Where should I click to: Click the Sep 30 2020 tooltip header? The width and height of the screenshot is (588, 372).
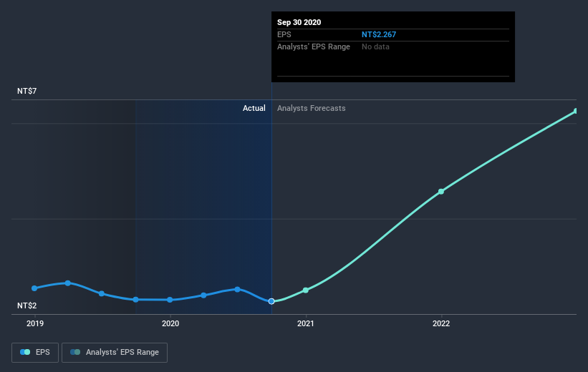click(x=299, y=22)
